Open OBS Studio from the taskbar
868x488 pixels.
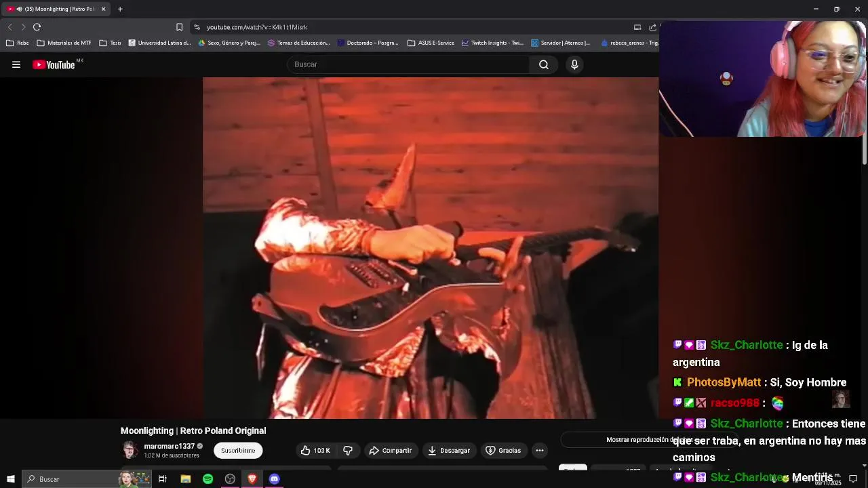(230, 479)
